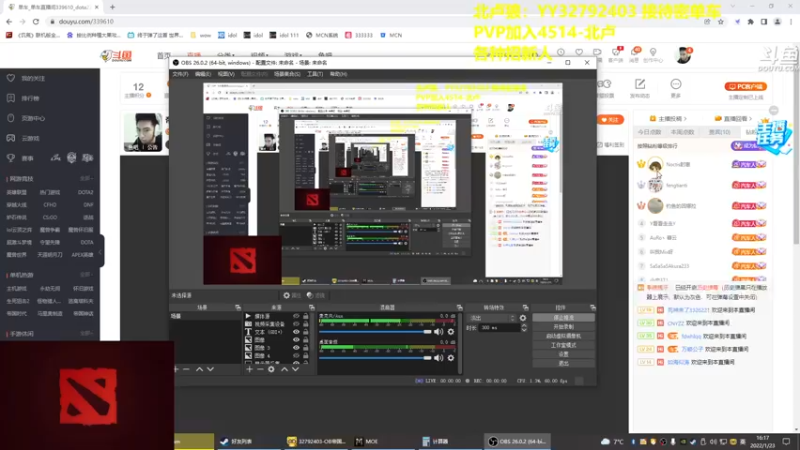Open transition properties gear icon
800x450 pixels.
point(523,318)
